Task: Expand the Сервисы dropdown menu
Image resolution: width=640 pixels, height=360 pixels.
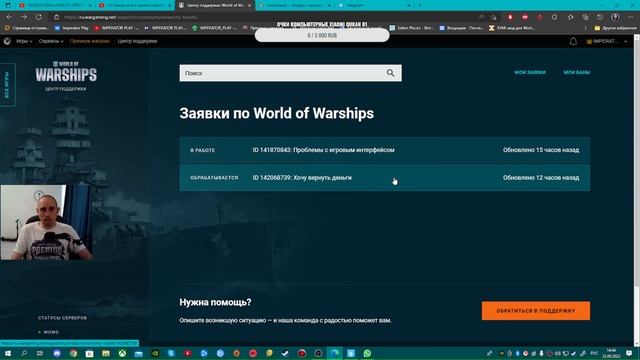Action: [51, 41]
